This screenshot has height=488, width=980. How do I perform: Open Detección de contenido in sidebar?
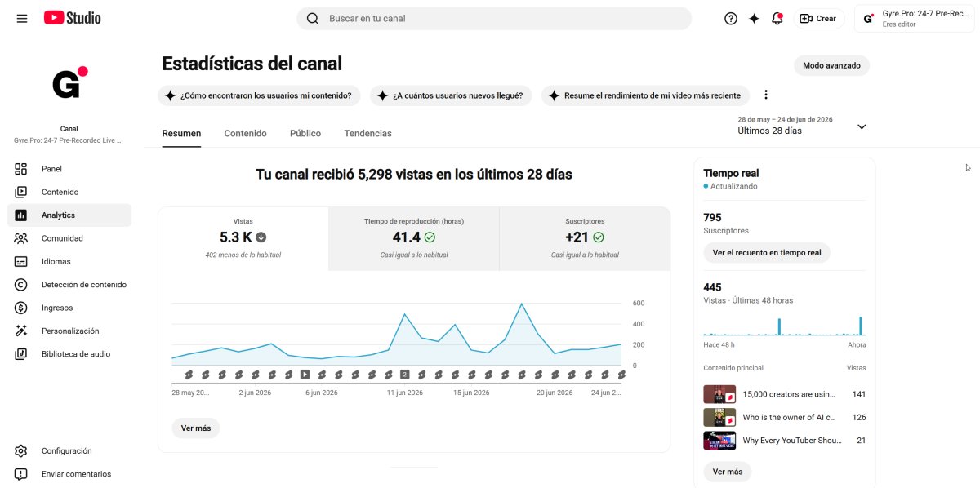(69, 285)
